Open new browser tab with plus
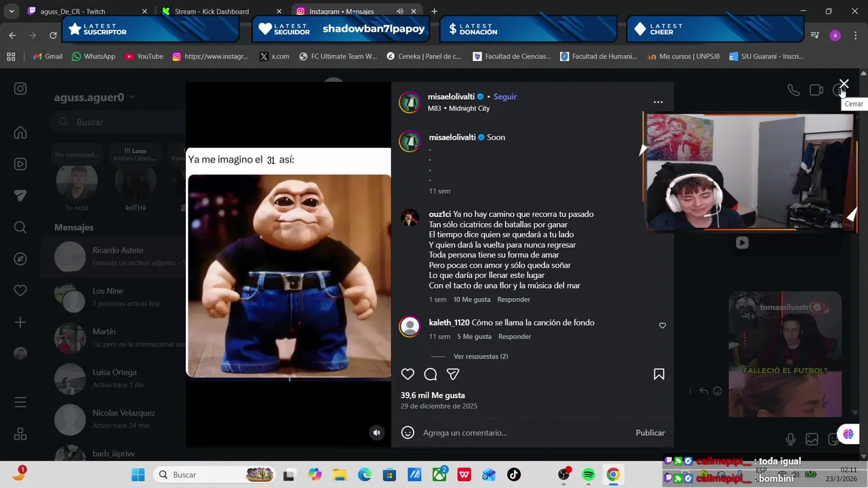Screen dimensions: 868x488 point(434,12)
